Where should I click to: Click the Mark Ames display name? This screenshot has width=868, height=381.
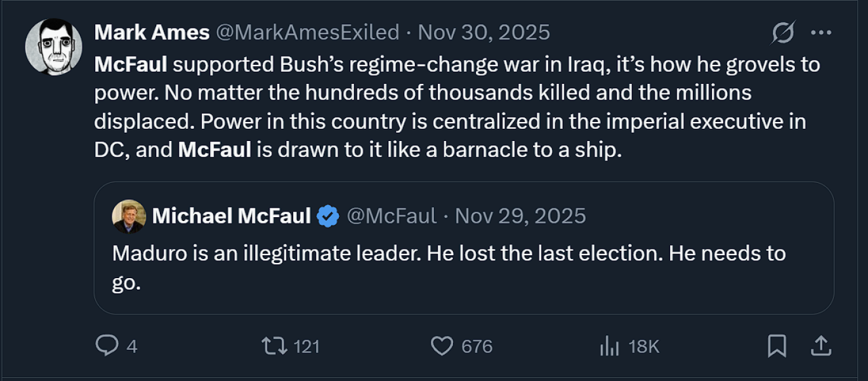point(152,32)
